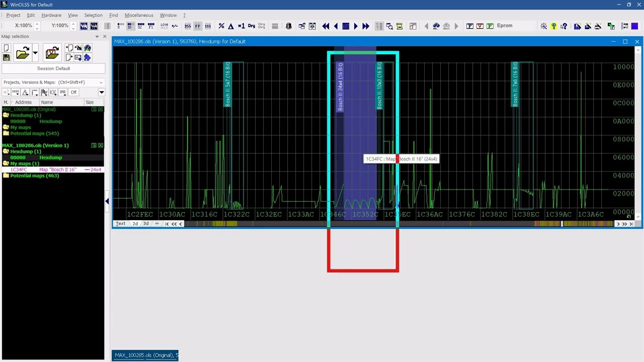Click the jump to first arrow icon
This screenshot has height=362, width=644.
point(326,26)
